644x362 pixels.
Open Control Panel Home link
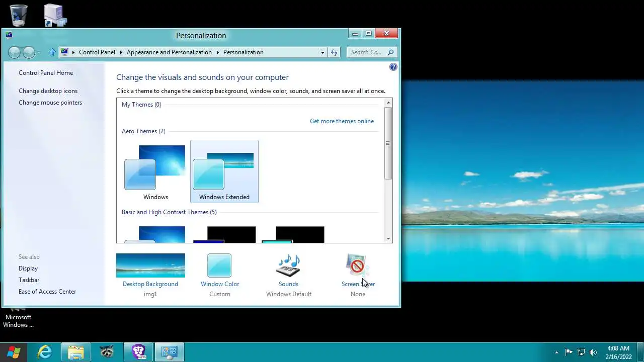[46, 73]
